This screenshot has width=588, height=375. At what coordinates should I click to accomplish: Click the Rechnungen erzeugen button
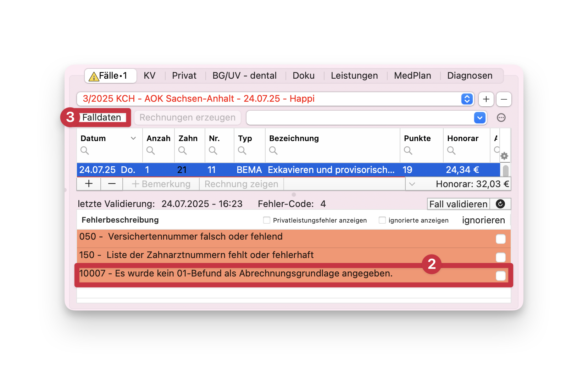coord(187,118)
